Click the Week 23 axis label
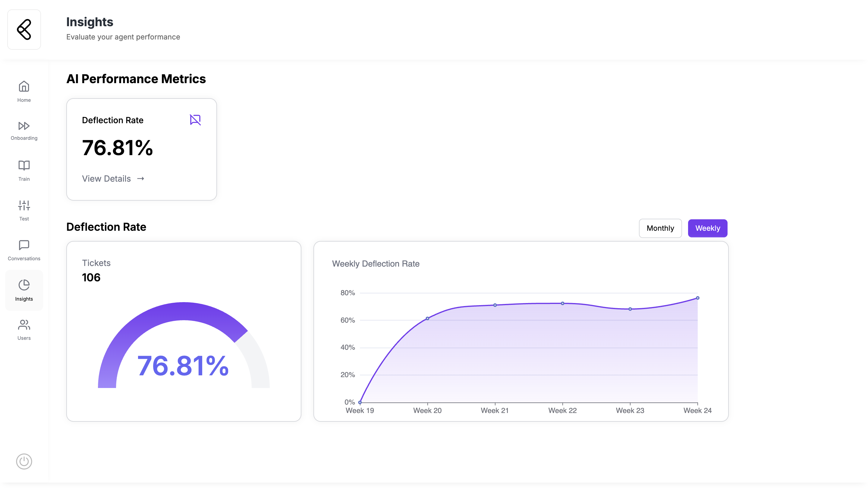Screen dimensions: 868x488 click(x=630, y=411)
